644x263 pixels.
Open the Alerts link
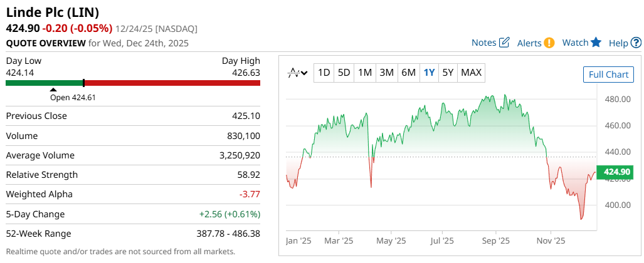pyautogui.click(x=529, y=43)
